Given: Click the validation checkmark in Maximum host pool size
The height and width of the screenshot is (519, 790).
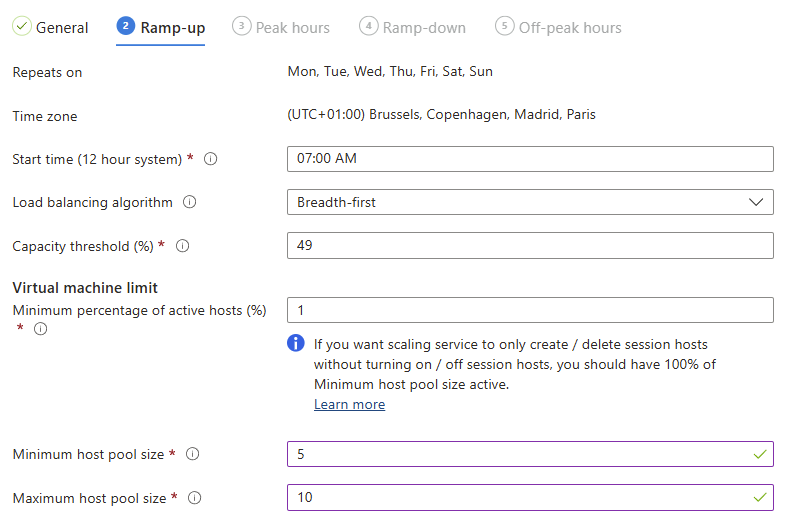Looking at the screenshot, I should click(760, 497).
